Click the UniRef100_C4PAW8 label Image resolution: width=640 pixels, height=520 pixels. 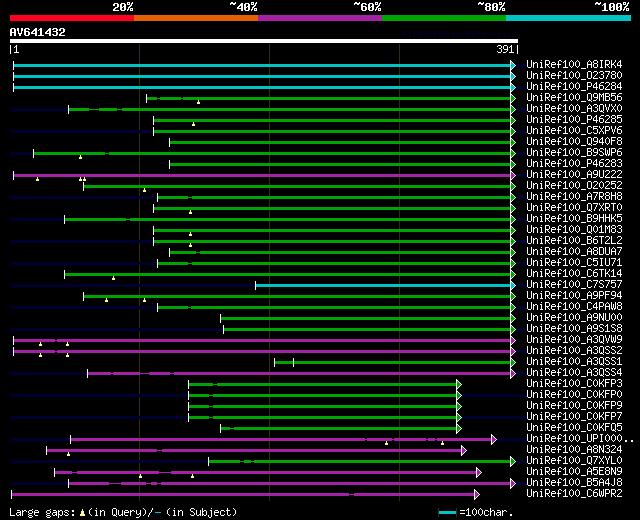(574, 307)
